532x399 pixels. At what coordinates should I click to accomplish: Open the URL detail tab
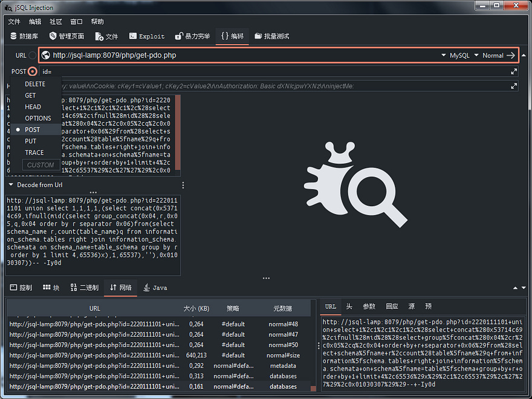point(331,307)
